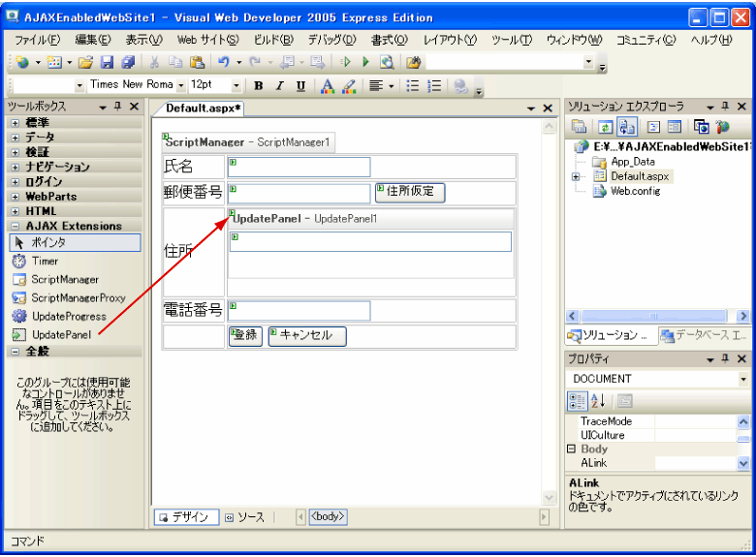The height and width of the screenshot is (557, 756).
Task: Switch to the データベース エクスプローラ tab
Action: [x=704, y=335]
